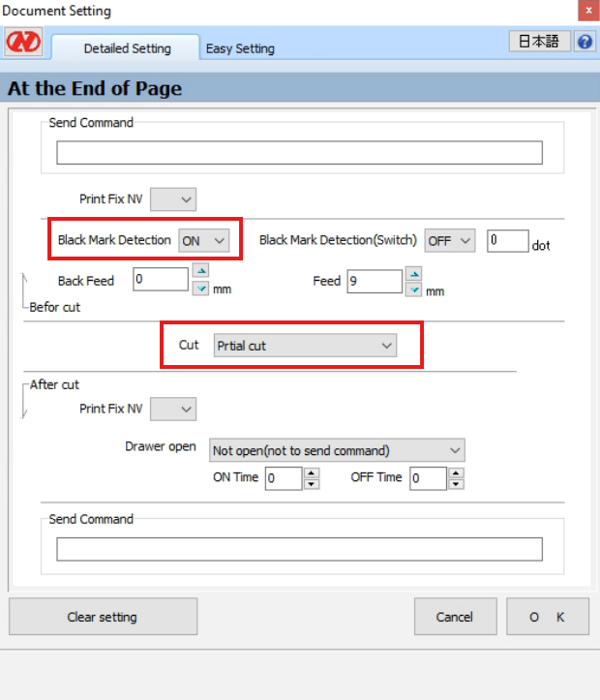Switch language with 日本語 button
Viewport: 600px width, 700px height.
(x=539, y=42)
